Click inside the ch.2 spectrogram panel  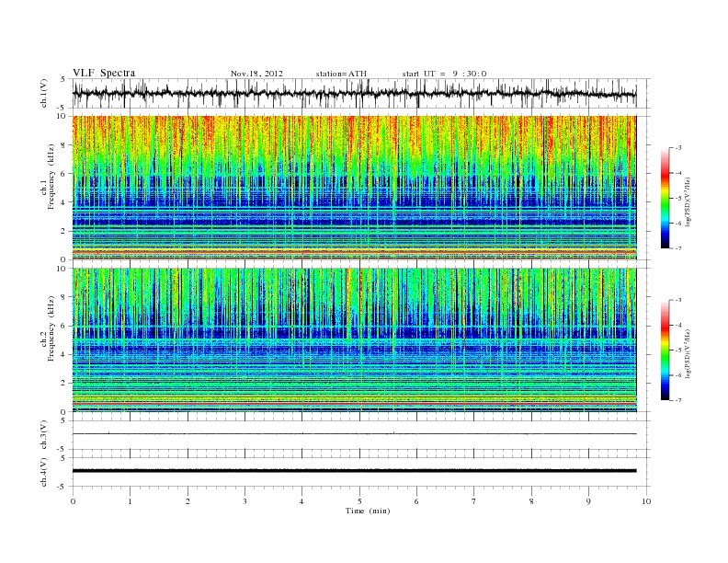tap(354, 339)
